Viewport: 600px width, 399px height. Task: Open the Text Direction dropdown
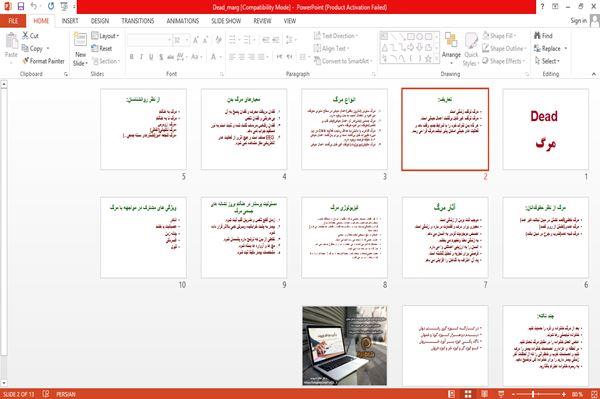(336, 36)
